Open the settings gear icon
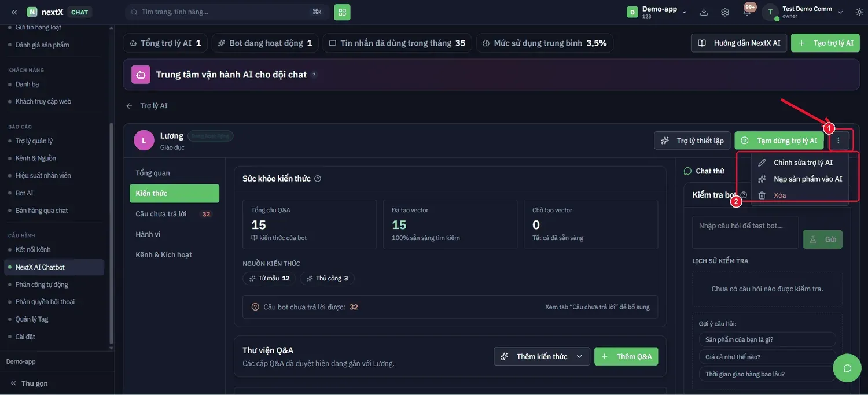 (725, 12)
